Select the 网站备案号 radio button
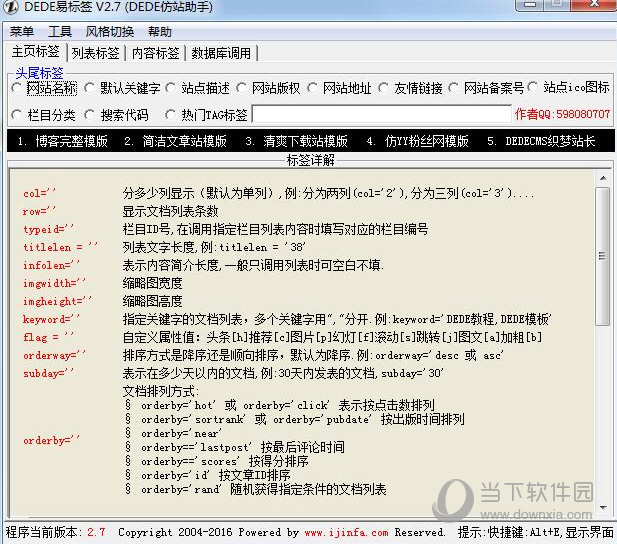This screenshot has width=617, height=544. pos(486,88)
